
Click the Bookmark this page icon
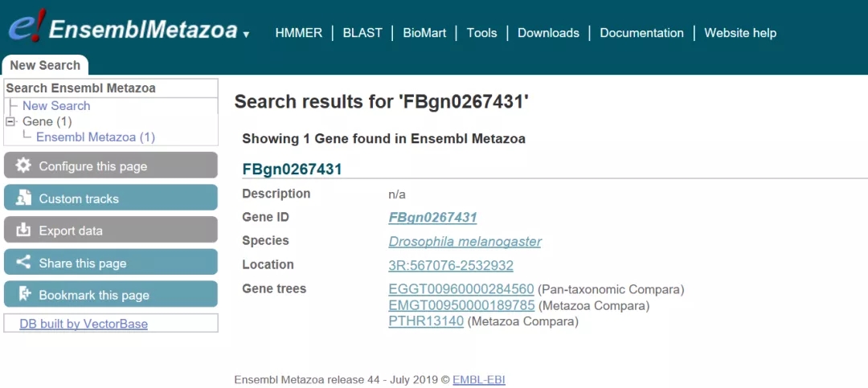[23, 294]
